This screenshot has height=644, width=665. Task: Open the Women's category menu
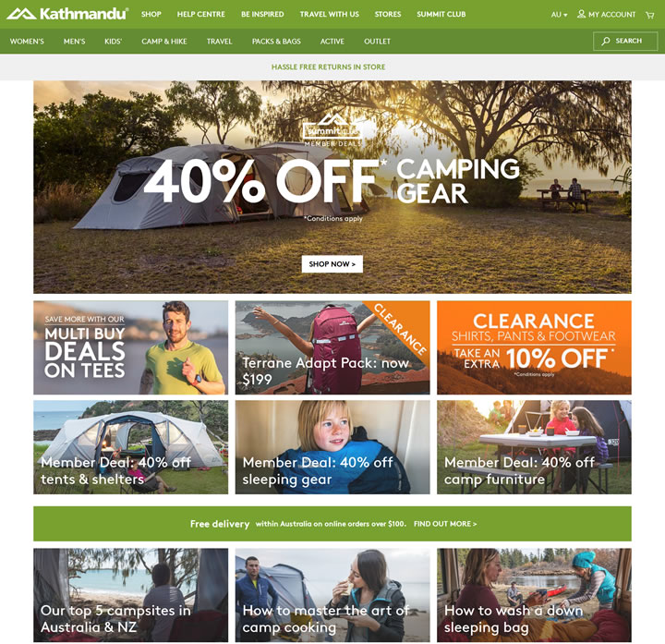coord(27,42)
